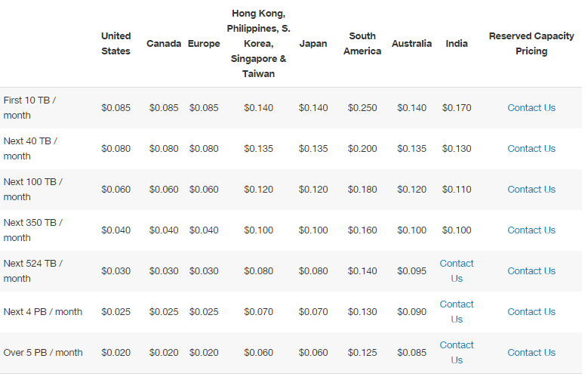Click Contact Us in First 10 TB row
Screen dimensions: 588x380
tap(531, 108)
